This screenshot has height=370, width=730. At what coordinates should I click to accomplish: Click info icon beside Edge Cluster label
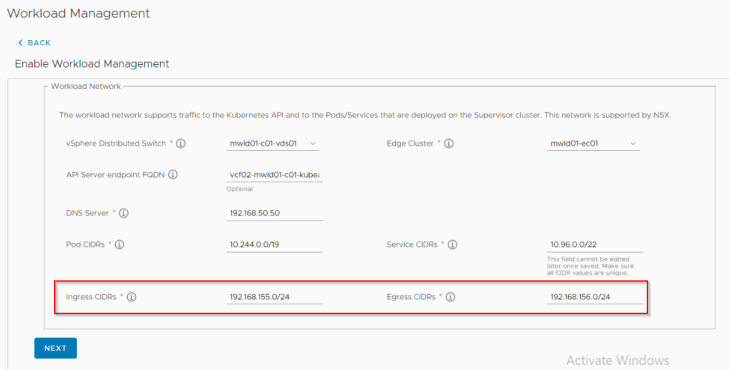[449, 143]
